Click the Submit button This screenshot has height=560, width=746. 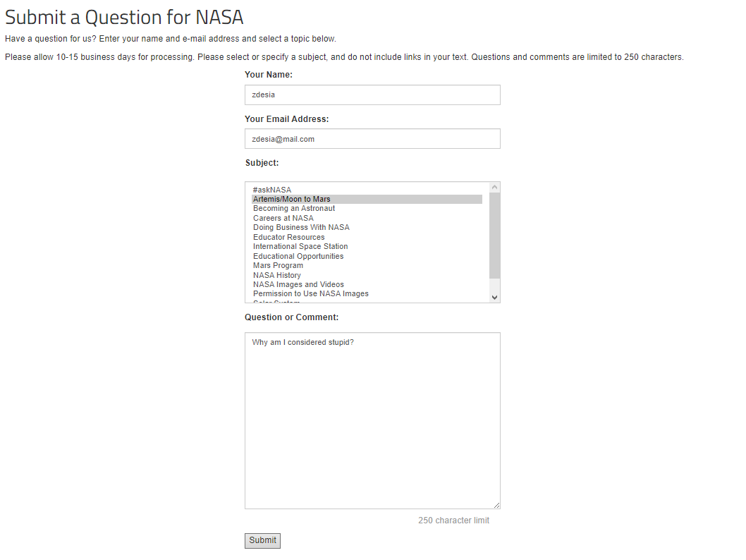pos(262,540)
